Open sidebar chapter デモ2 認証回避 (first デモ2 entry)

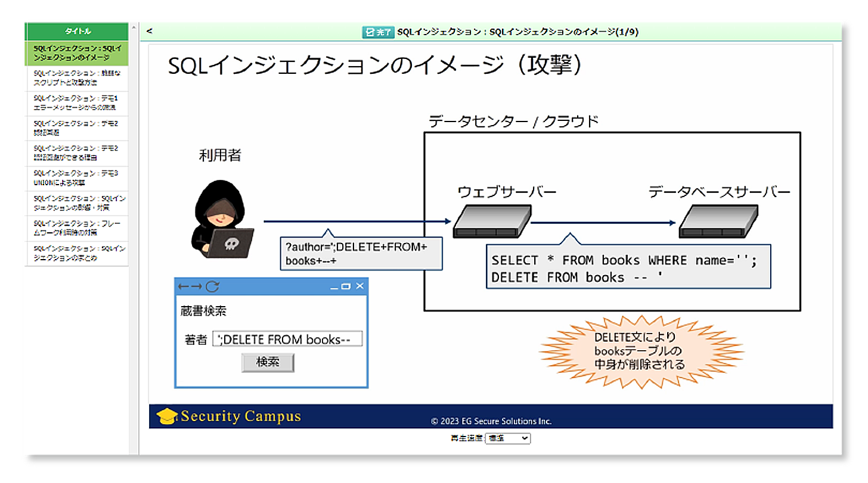(x=76, y=128)
